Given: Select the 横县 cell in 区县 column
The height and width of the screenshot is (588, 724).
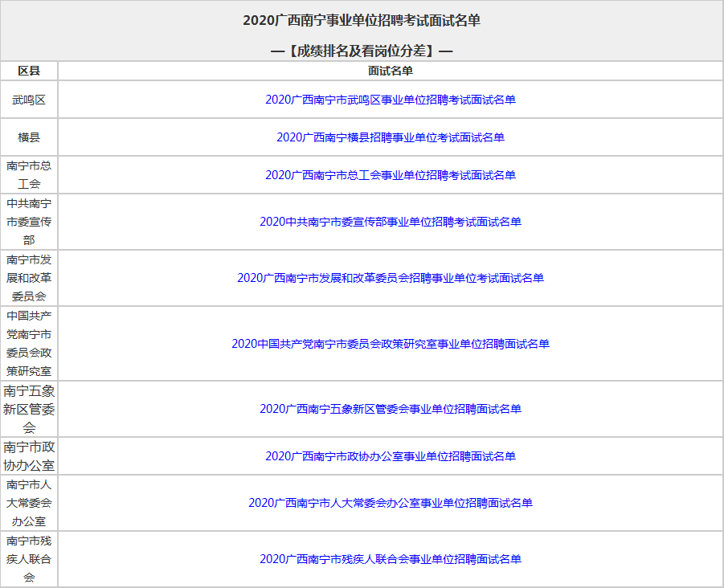Looking at the screenshot, I should (29, 137).
